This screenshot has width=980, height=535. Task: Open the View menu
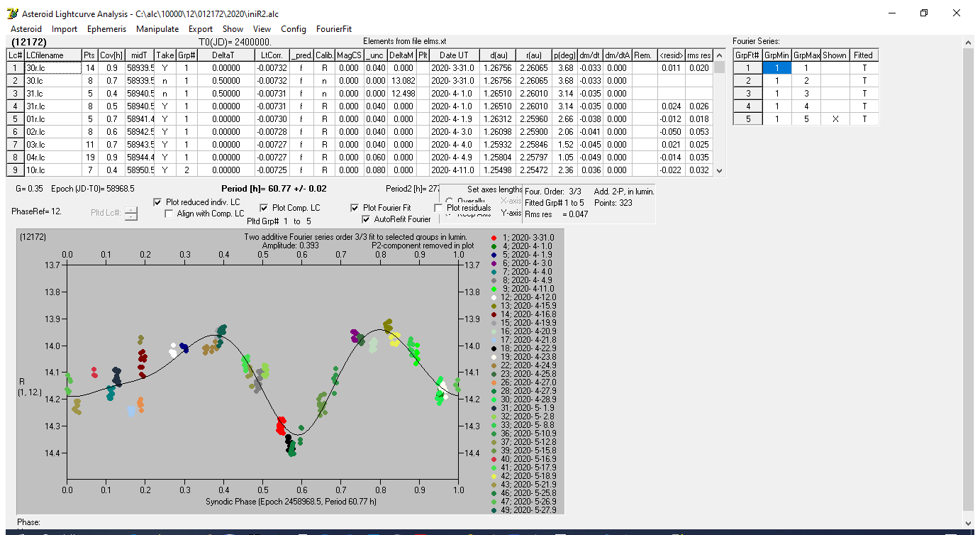click(x=262, y=29)
